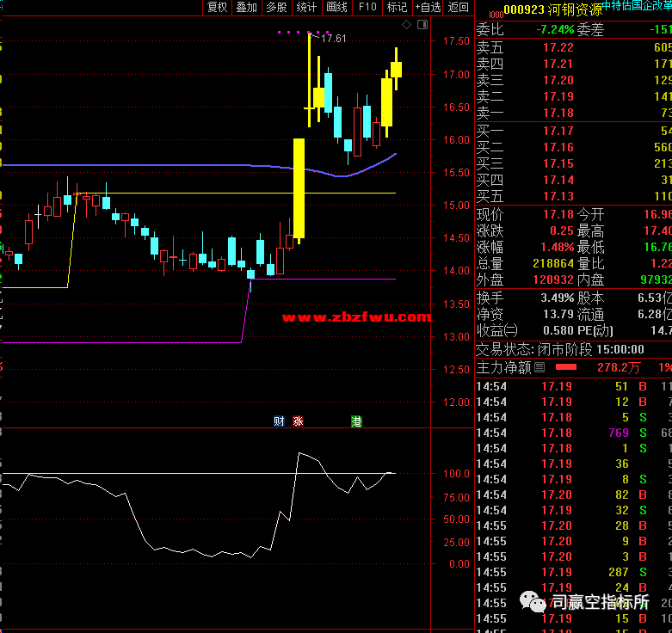Click the 委比 value -7.24%
The height and width of the screenshot is (633, 672).
click(555, 29)
